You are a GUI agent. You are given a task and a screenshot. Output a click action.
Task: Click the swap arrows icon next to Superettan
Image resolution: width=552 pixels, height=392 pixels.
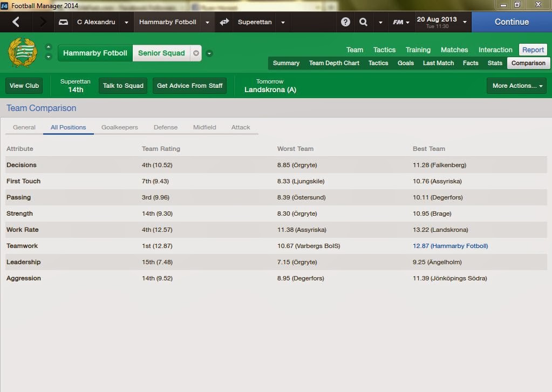pos(224,22)
